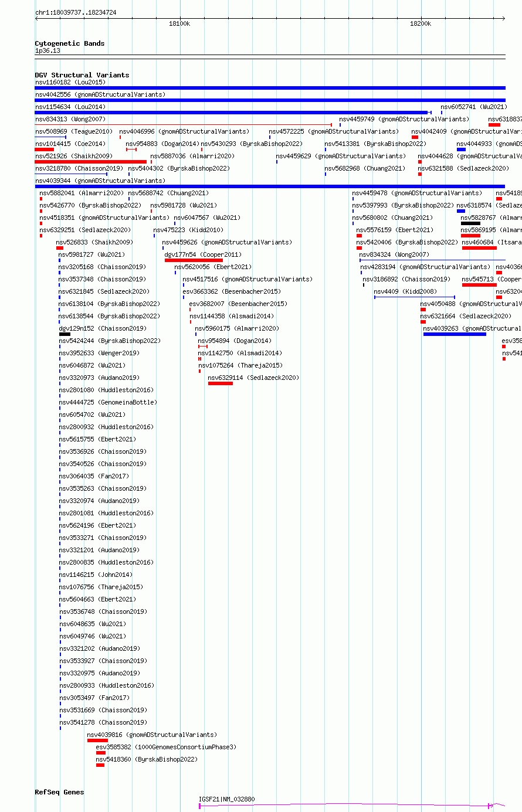This screenshot has height=812, width=522.
Task: Click nsv834324 (Wong2007) variant label
Action: [x=394, y=254]
